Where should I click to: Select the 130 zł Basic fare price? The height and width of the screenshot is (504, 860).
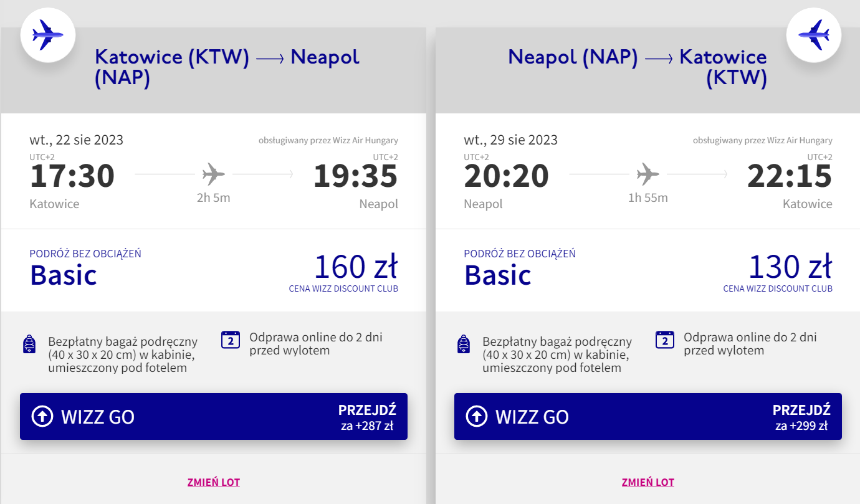pos(790,267)
